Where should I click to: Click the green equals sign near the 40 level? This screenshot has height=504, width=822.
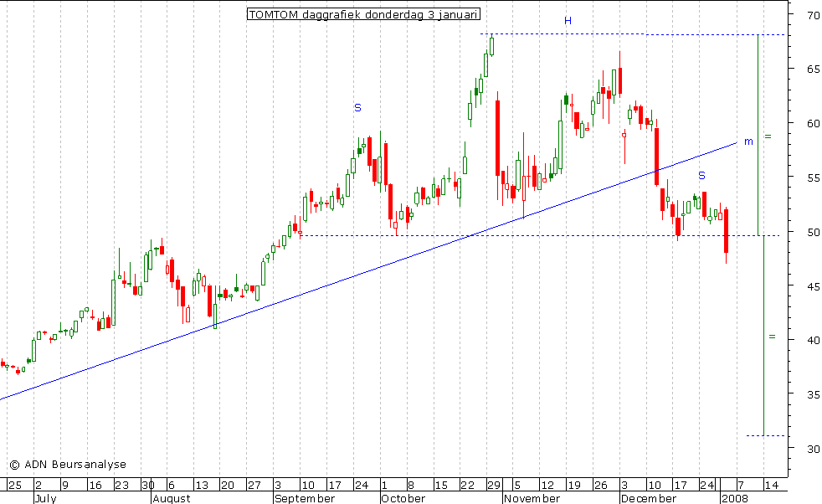772,337
